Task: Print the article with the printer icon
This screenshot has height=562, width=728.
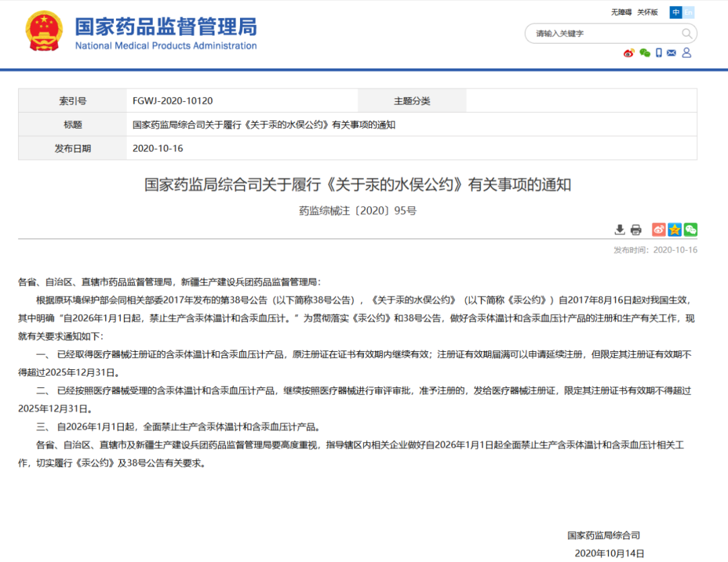Action: coord(636,230)
